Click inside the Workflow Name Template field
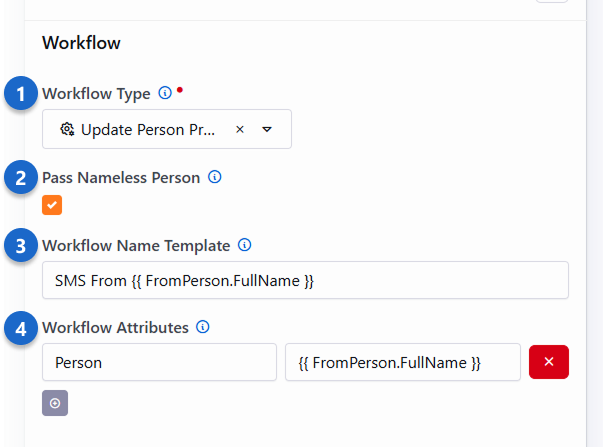The image size is (603, 447). coord(305,281)
